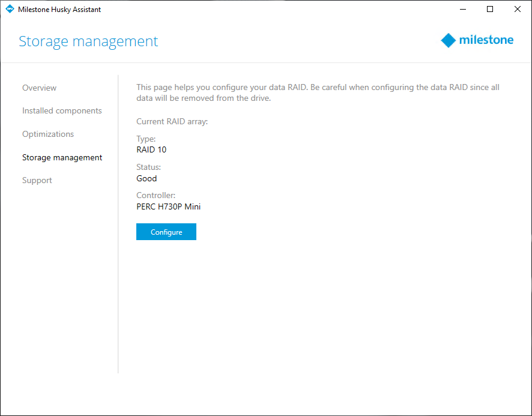Click the Current RAID array label
Viewport: 532px width, 416px height.
pos(172,122)
